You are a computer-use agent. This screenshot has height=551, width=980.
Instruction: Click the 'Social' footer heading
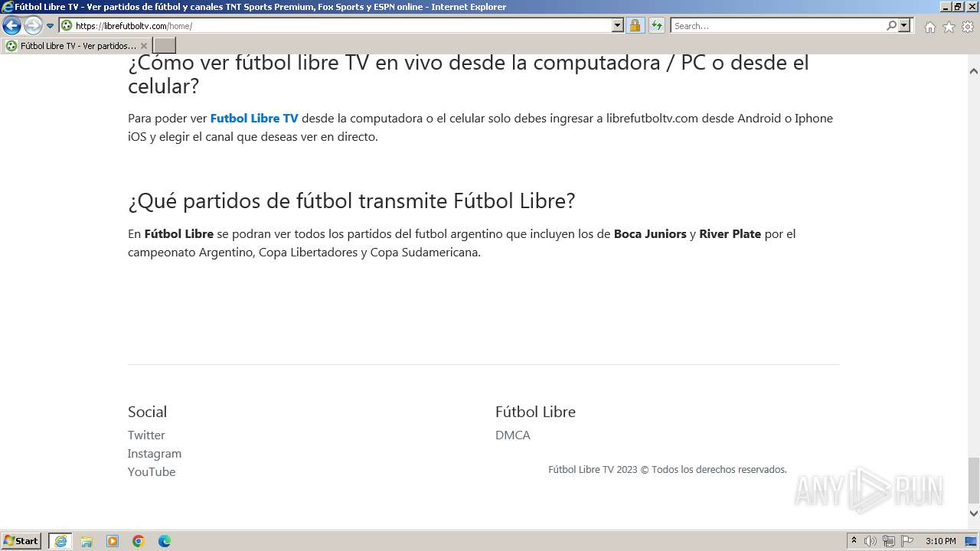[147, 412]
